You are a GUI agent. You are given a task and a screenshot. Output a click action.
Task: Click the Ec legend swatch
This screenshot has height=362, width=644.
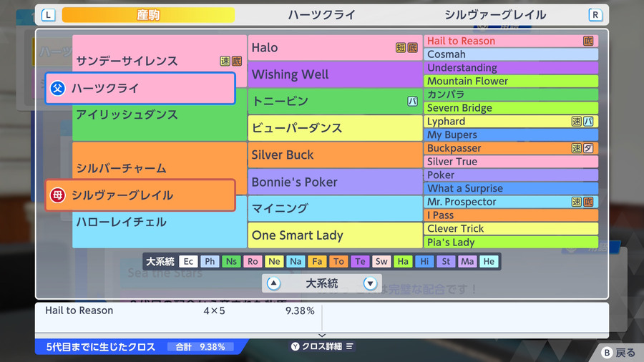pos(188,261)
